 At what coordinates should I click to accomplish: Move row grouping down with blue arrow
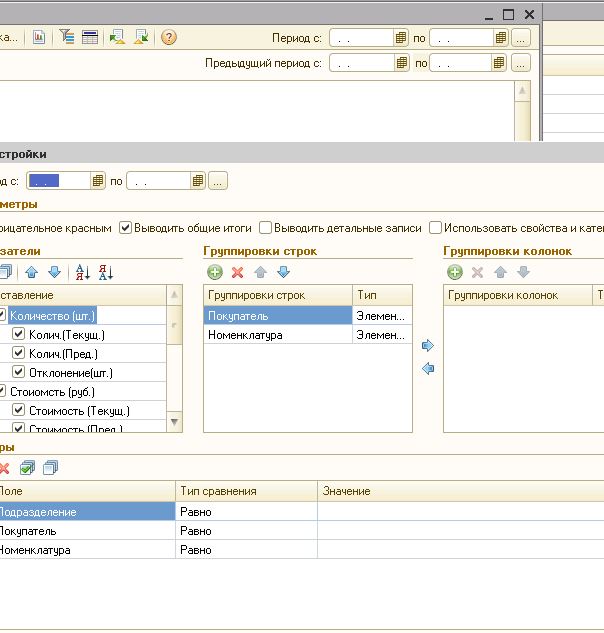click(x=283, y=272)
